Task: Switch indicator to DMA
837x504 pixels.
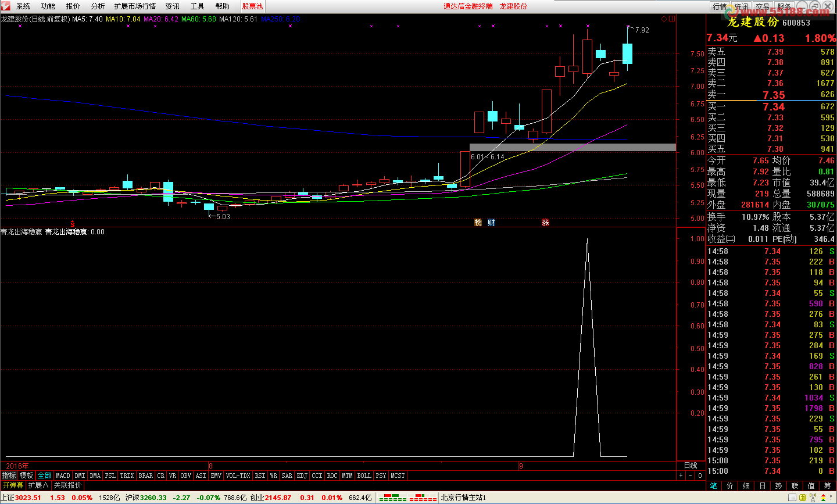Action: [95, 476]
